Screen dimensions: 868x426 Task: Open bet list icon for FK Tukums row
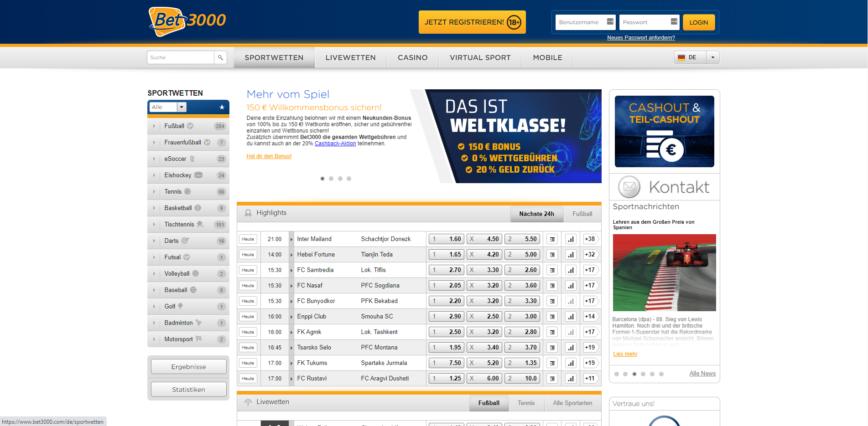point(552,363)
